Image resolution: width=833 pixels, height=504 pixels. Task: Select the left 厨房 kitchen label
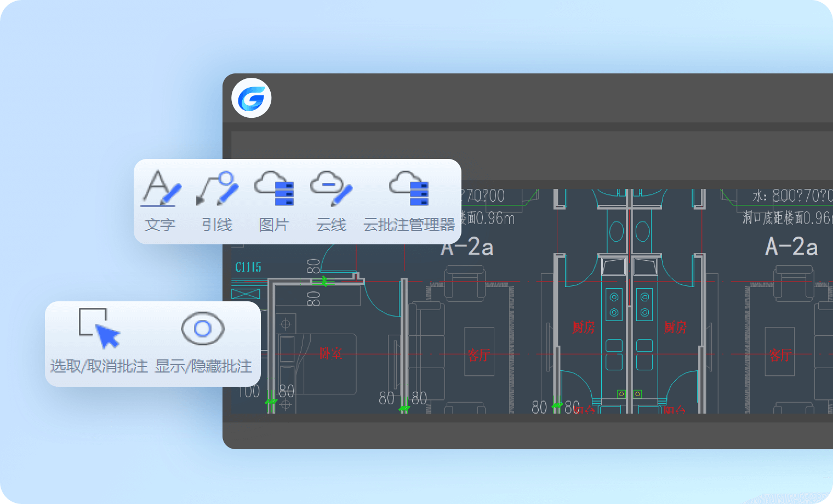click(x=583, y=328)
